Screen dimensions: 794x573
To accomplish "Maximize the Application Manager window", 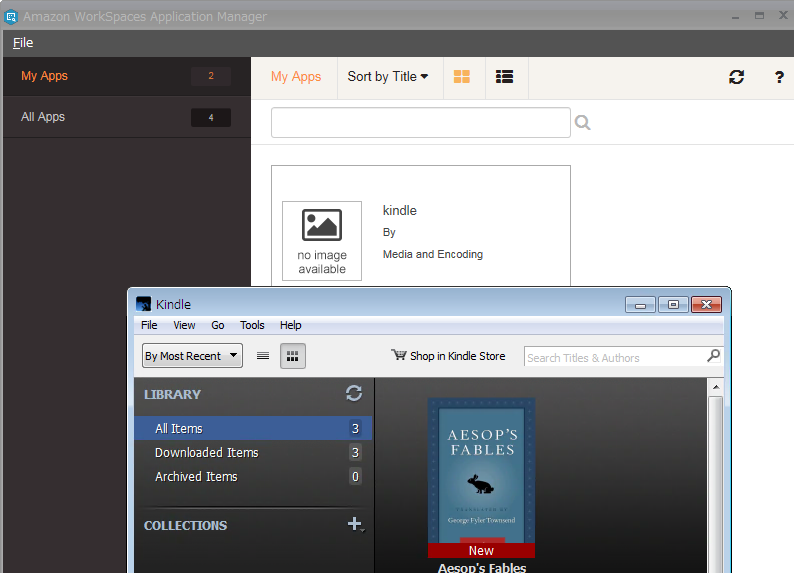I will (x=759, y=16).
